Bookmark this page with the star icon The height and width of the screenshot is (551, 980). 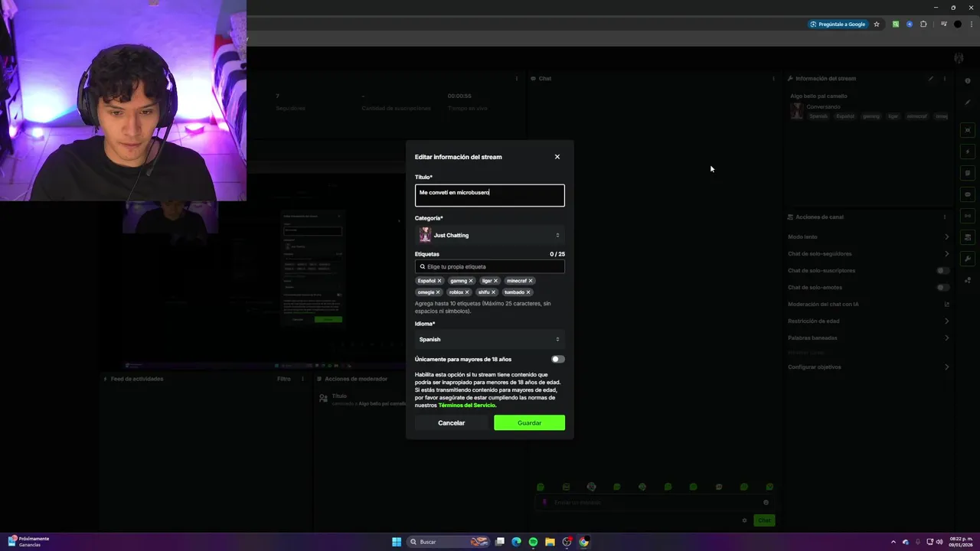click(x=877, y=24)
